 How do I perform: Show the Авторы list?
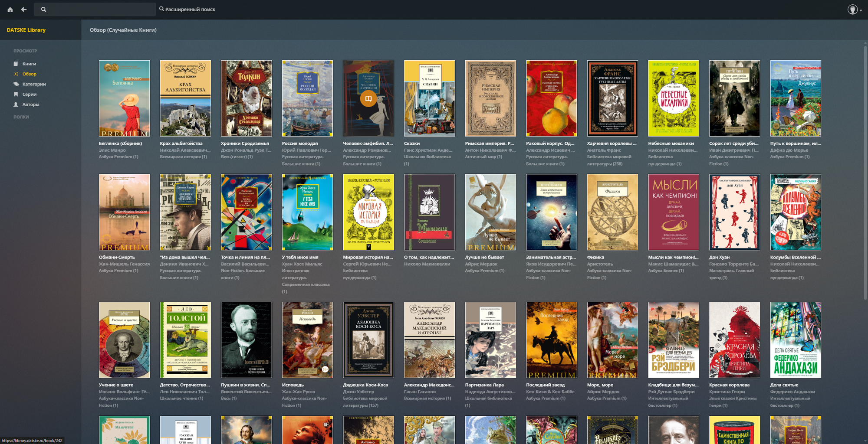pyautogui.click(x=31, y=104)
